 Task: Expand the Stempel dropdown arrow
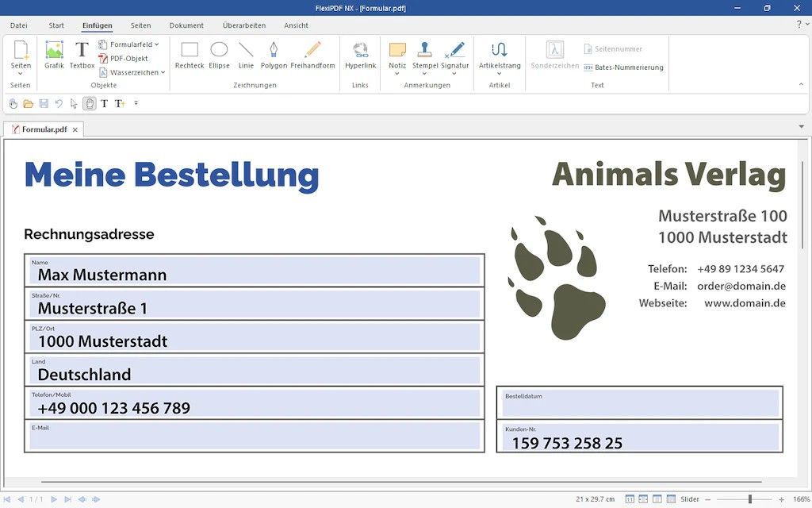pyautogui.click(x=425, y=74)
